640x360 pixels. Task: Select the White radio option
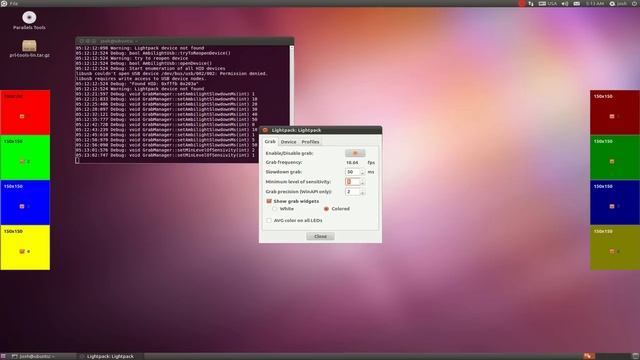click(275, 209)
